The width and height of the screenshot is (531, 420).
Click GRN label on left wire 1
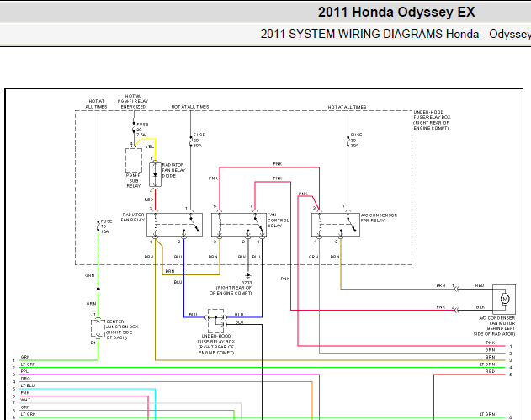[25, 357]
